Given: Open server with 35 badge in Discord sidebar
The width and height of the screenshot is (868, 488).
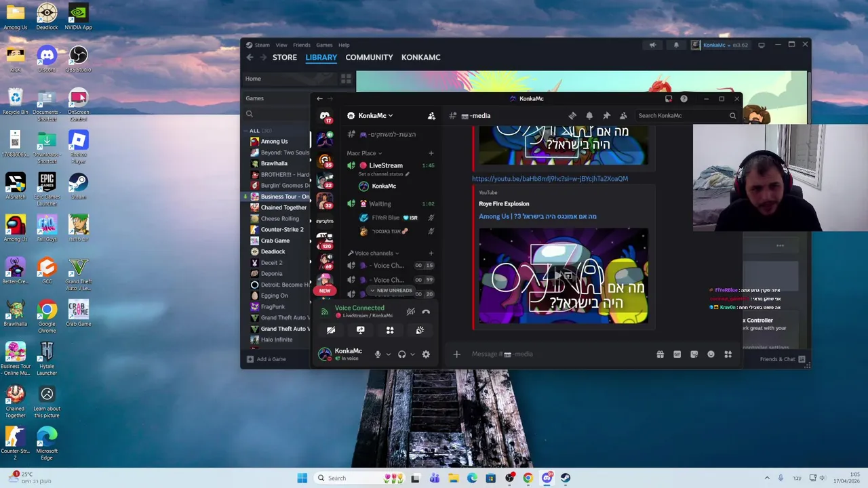Looking at the screenshot, I should tap(325, 161).
